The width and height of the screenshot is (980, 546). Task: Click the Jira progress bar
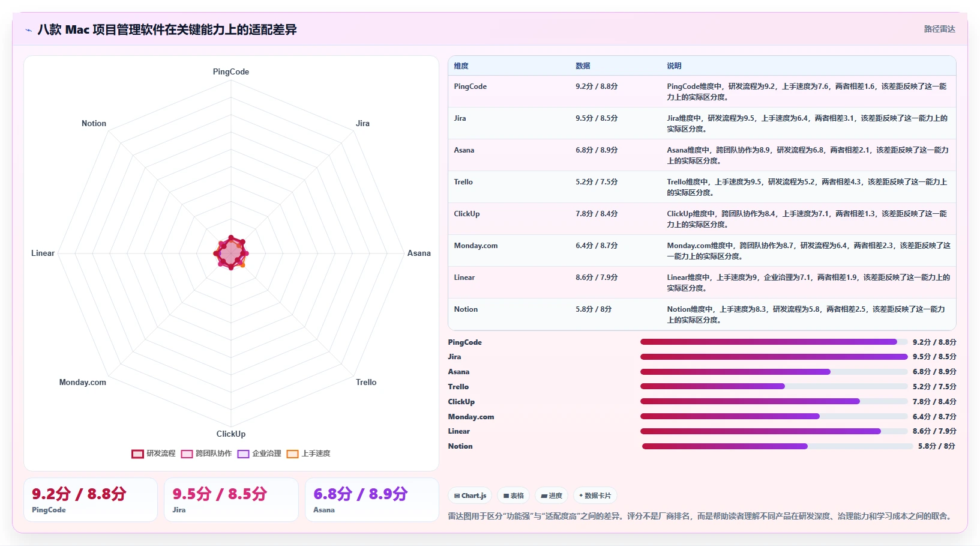pyautogui.click(x=774, y=357)
